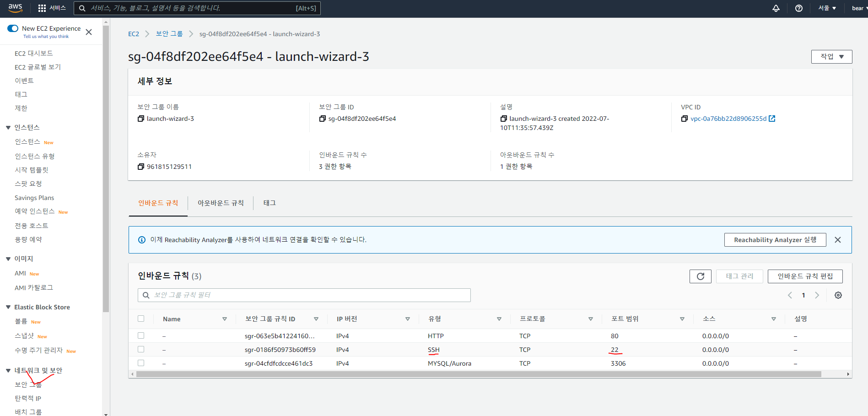Go to EC2 breadcrumb link

click(x=134, y=34)
